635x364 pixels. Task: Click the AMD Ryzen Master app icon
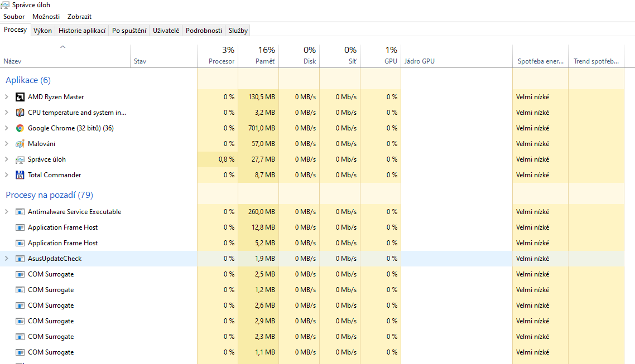click(x=20, y=97)
